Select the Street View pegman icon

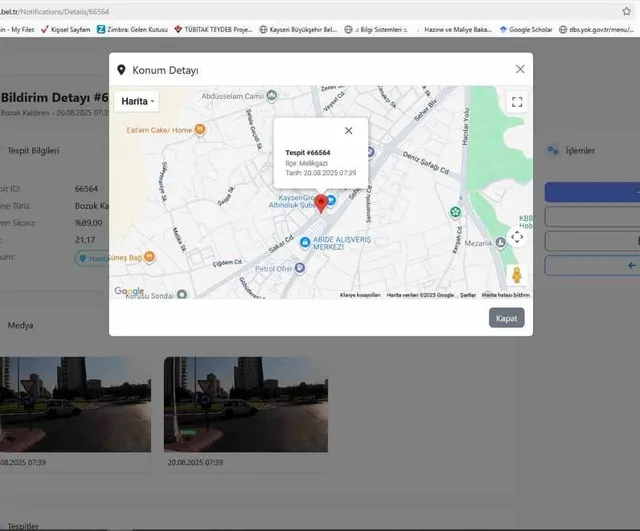click(517, 275)
